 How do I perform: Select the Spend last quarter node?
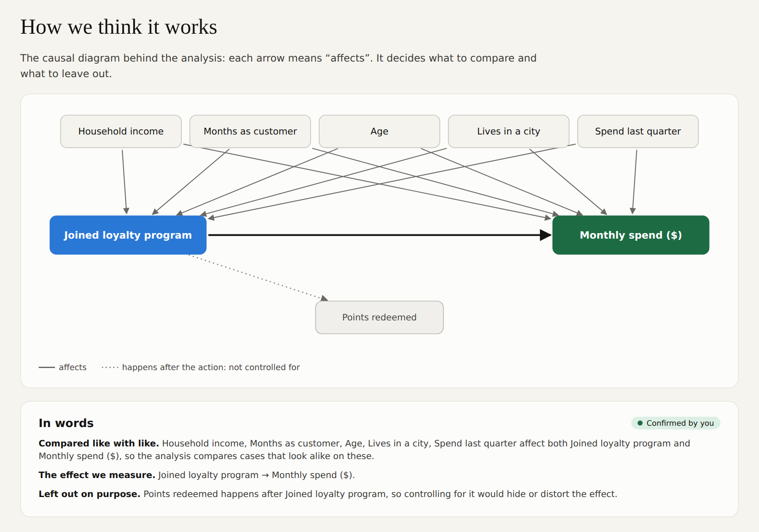coord(638,132)
